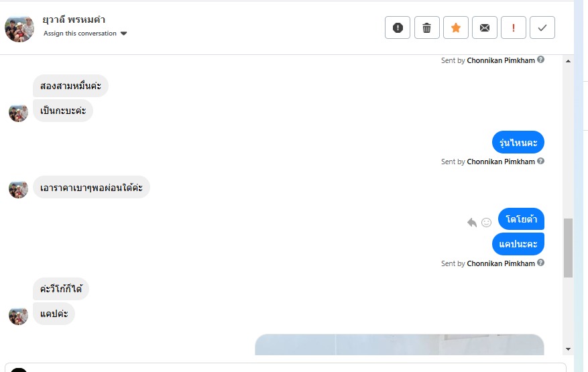Select message bubble สองสามหมื่นค่ะ

pyautogui.click(x=70, y=86)
